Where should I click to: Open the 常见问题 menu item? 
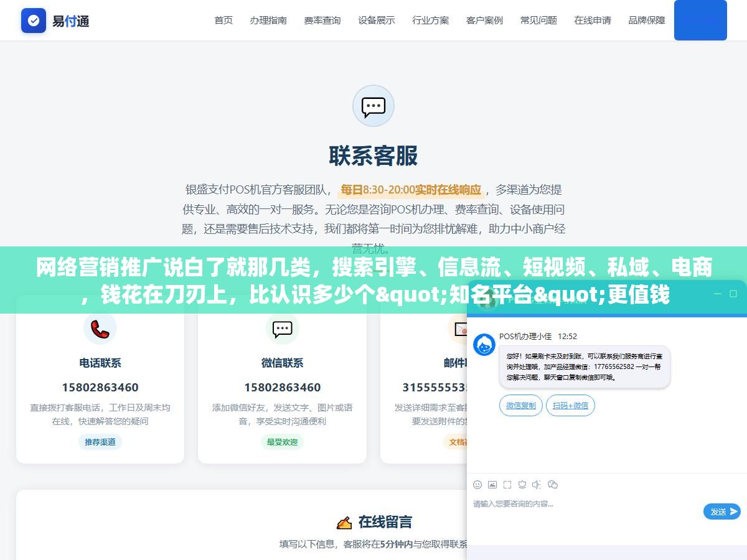pyautogui.click(x=538, y=21)
